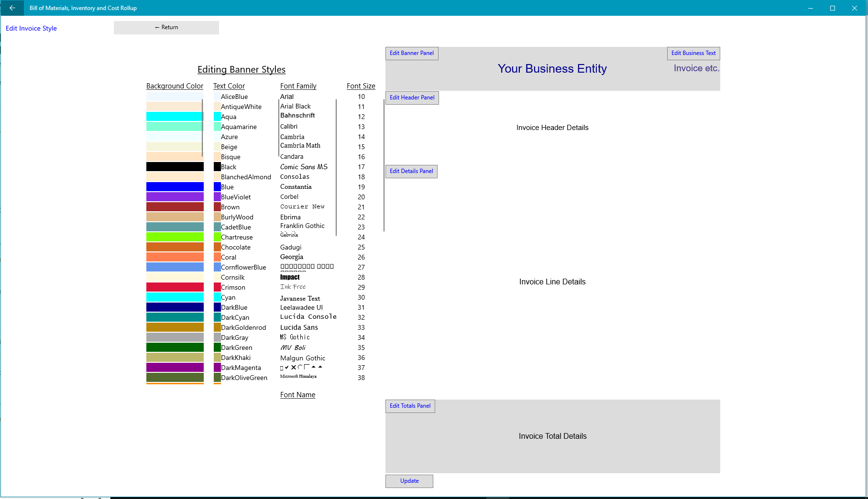Viewport: 868px width, 499px height.
Task: Maximize the application window
Action: [833, 8]
